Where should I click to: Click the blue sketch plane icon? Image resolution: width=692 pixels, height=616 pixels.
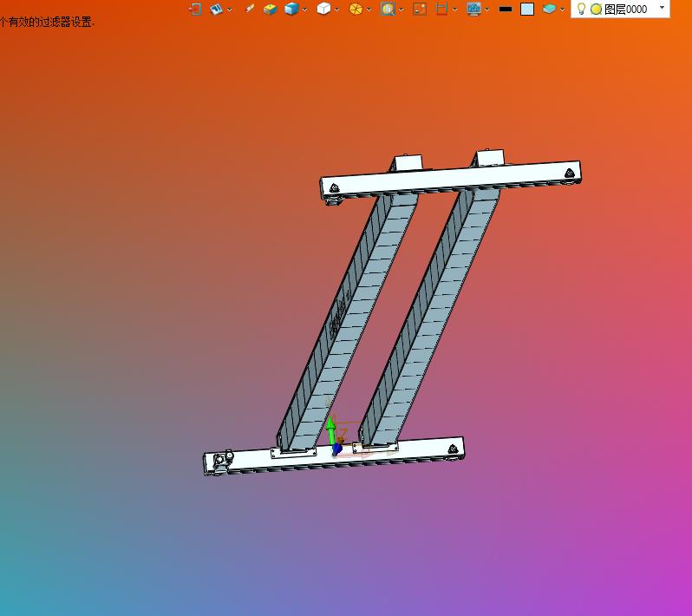[x=216, y=9]
